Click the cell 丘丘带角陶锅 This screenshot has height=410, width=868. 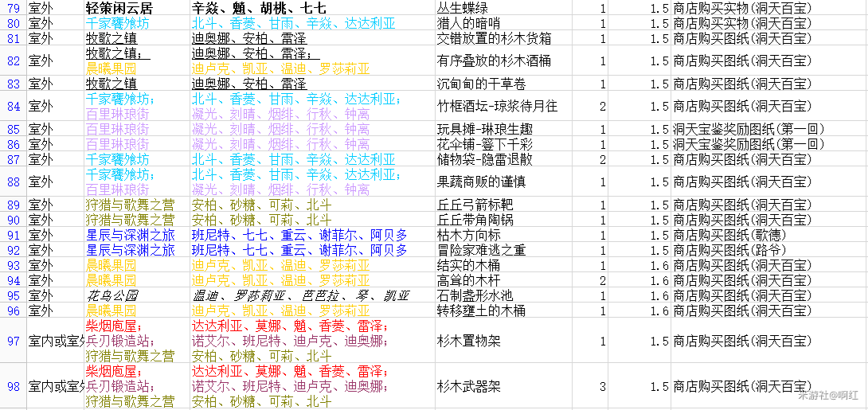pos(502,221)
